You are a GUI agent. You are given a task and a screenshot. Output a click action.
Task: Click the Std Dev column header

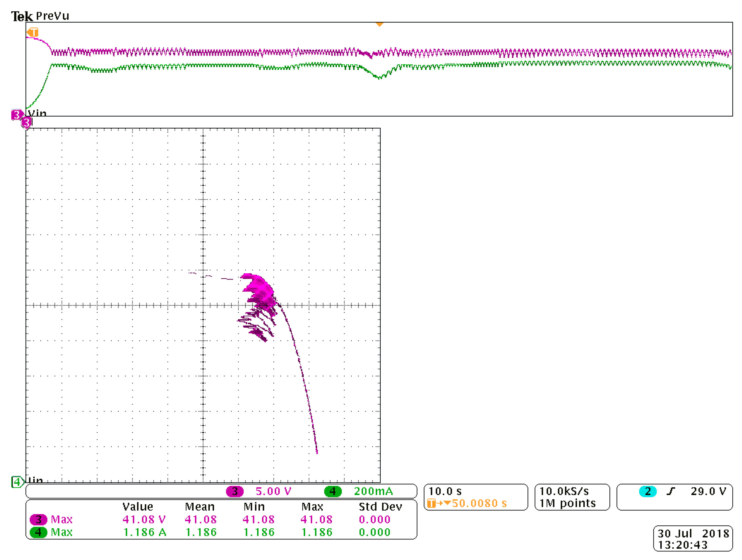point(380,507)
